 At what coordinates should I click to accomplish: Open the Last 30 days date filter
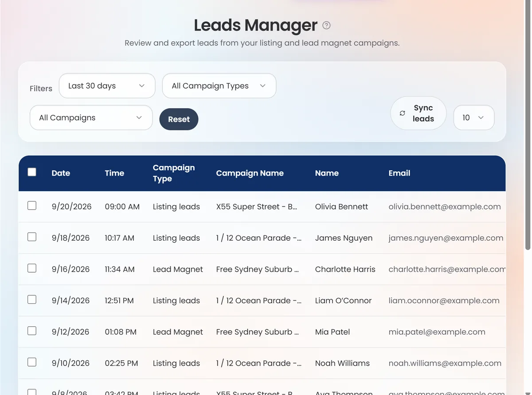[107, 86]
